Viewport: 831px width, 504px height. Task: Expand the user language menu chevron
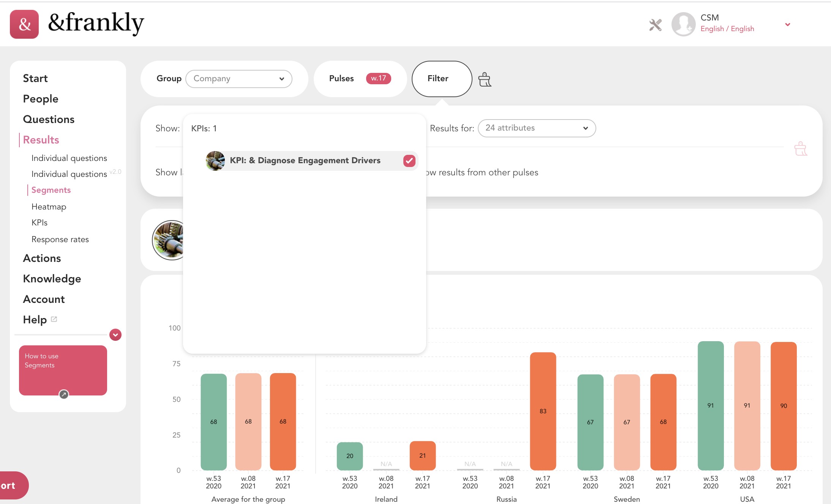[787, 25]
